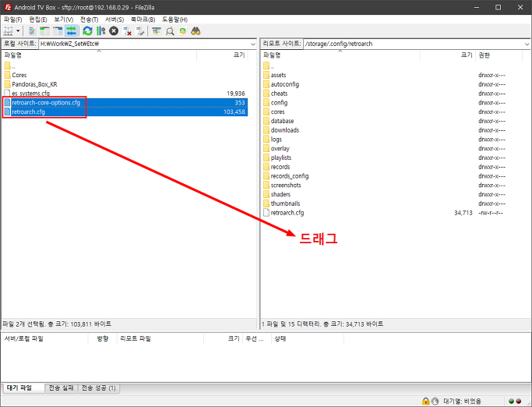Sort remote files by 파일명 column
The height and width of the screenshot is (407, 532).
click(340, 55)
